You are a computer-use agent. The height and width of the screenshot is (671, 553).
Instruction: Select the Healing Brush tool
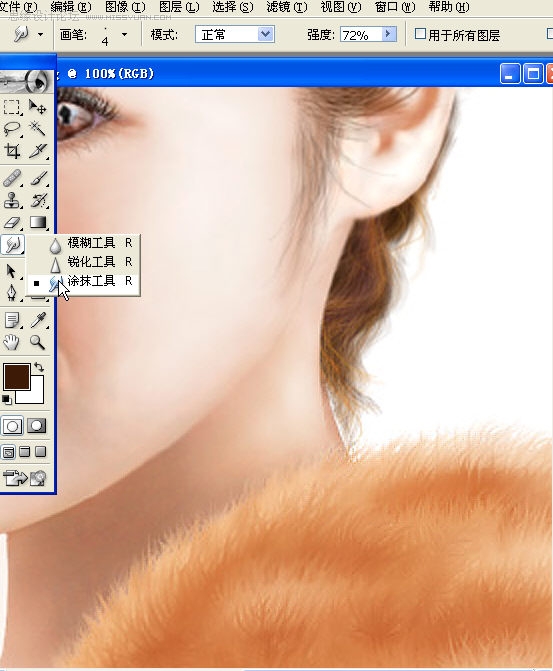point(12,178)
